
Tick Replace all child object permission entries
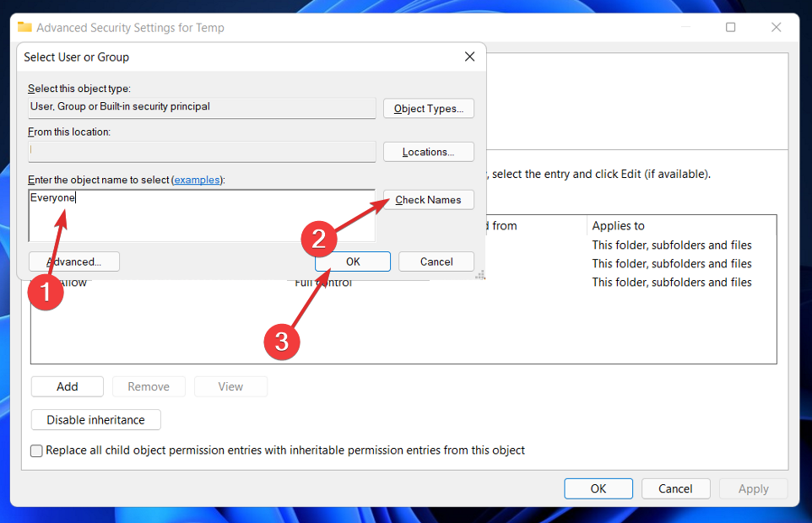pos(36,450)
